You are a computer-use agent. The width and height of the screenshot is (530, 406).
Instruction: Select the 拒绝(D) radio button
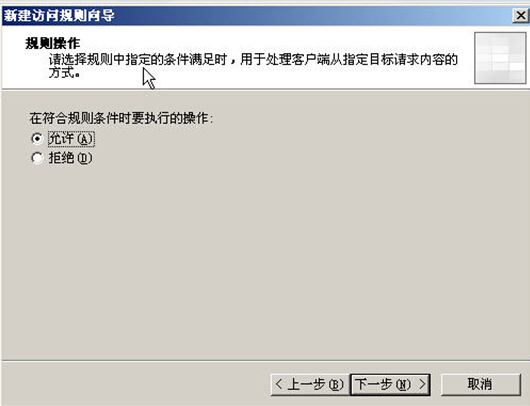(37, 158)
